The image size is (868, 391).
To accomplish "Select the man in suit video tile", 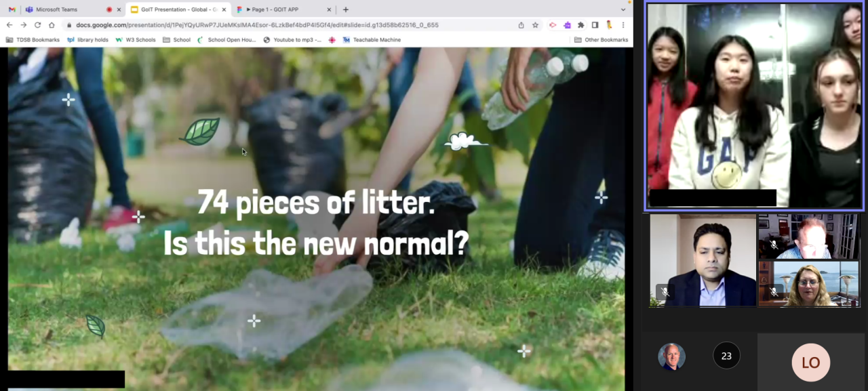I will (703, 261).
